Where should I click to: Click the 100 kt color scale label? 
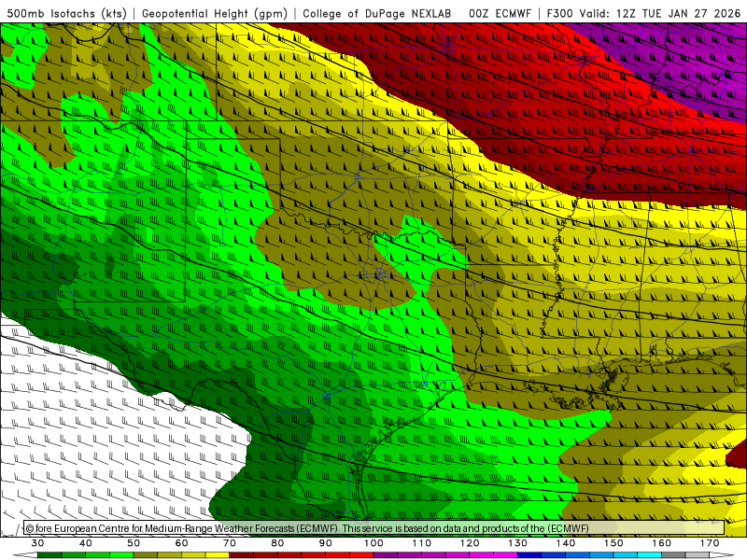coord(373,543)
